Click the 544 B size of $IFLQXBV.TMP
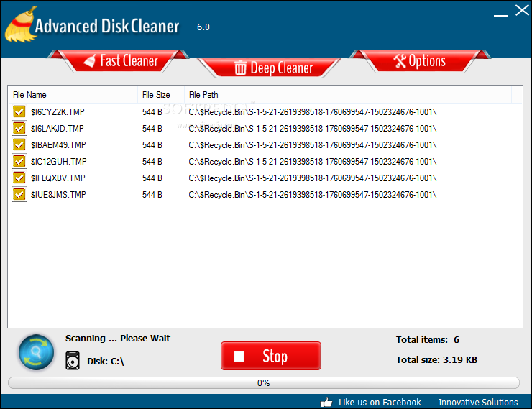 (152, 178)
